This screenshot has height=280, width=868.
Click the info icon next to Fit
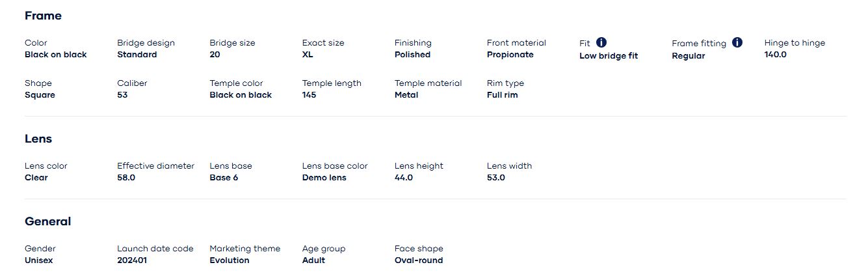point(601,42)
